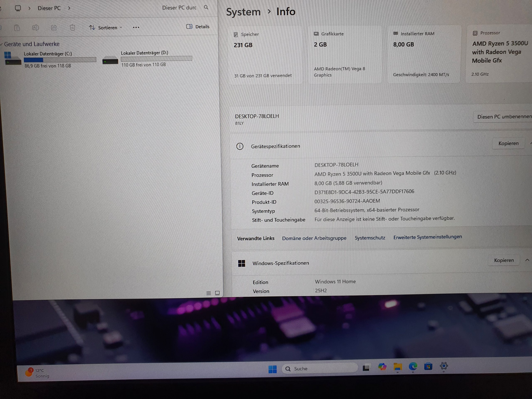This screenshot has height=399, width=532.
Task: Click the share icon in Explorer toolbar
Action: pyautogui.click(x=54, y=28)
